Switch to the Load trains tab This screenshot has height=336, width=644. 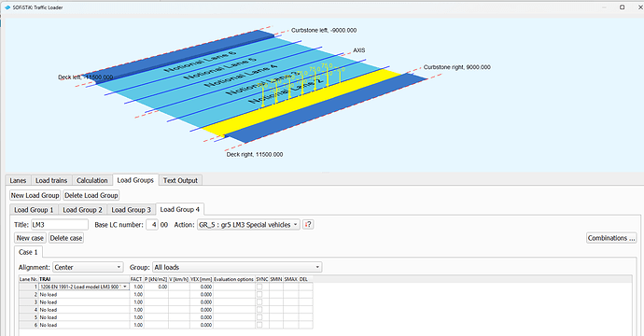click(51, 180)
